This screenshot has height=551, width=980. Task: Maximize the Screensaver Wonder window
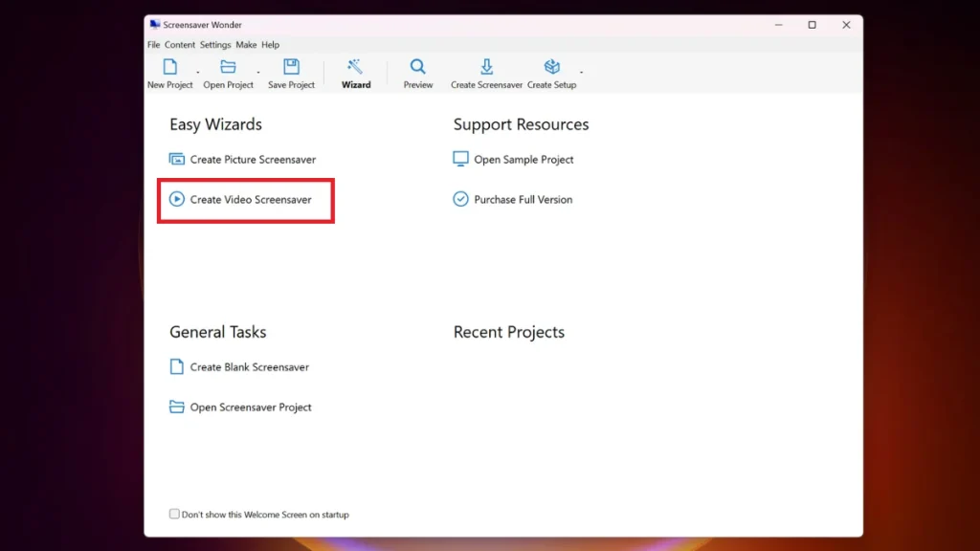coord(812,25)
